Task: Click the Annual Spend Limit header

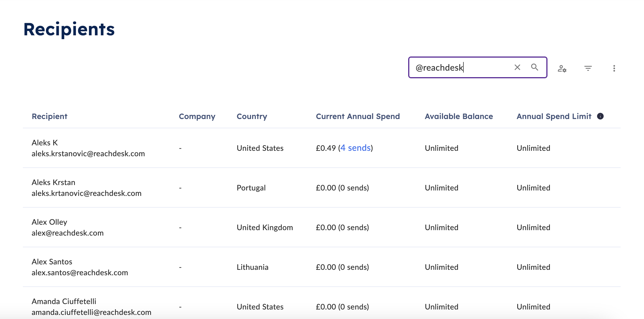Action: click(554, 116)
